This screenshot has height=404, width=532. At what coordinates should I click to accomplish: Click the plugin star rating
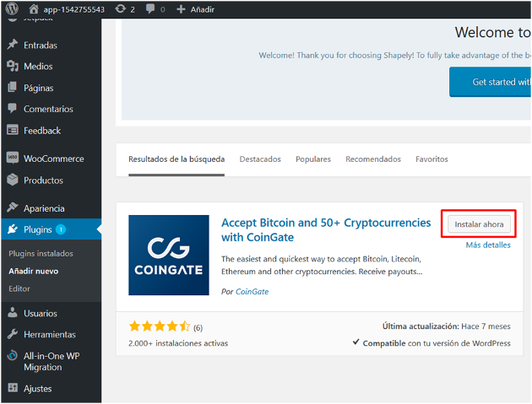point(160,326)
